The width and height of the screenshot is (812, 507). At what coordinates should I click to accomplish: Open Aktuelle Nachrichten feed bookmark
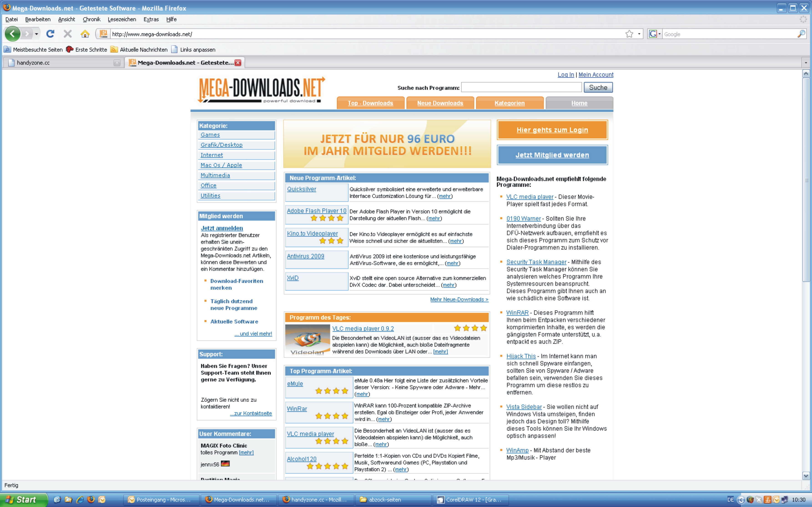[x=139, y=50]
